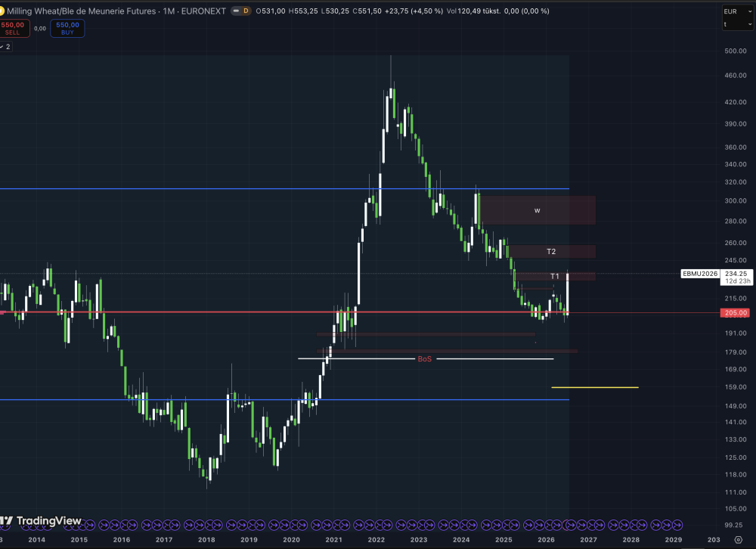This screenshot has height=549, width=756.
Task: Click the 99.25 label on the price scale
Action: tap(736, 525)
